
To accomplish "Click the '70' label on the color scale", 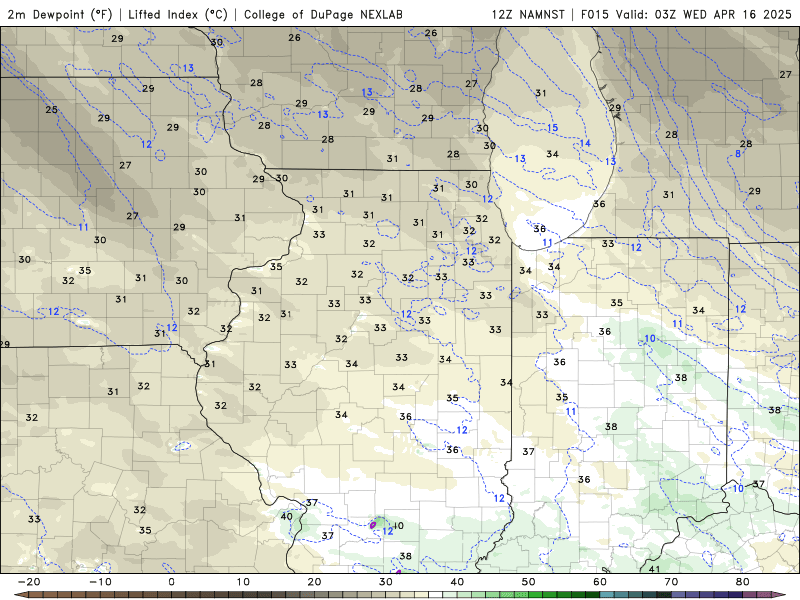I will point(671,582).
